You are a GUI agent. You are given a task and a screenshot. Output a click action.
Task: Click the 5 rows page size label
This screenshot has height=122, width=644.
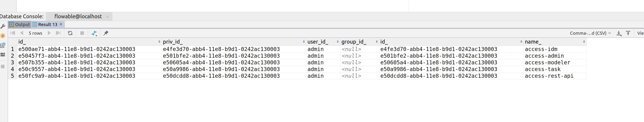(x=35, y=33)
